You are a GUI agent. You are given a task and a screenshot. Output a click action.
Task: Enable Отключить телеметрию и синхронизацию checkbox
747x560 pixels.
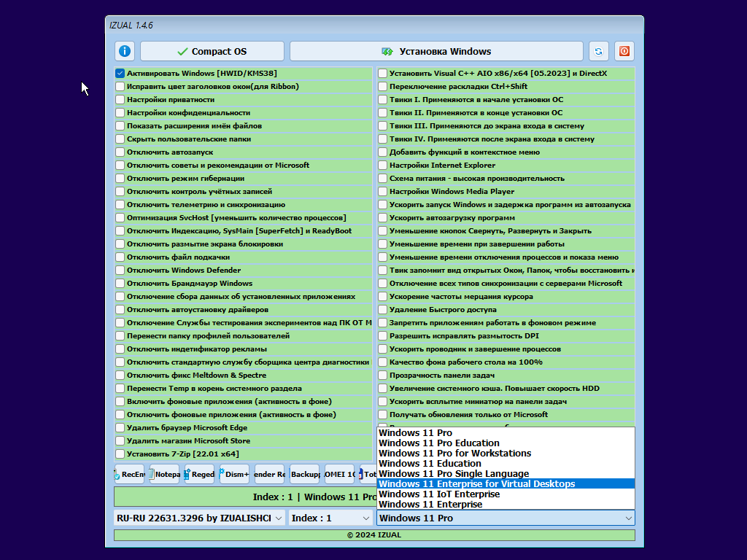[x=120, y=205]
